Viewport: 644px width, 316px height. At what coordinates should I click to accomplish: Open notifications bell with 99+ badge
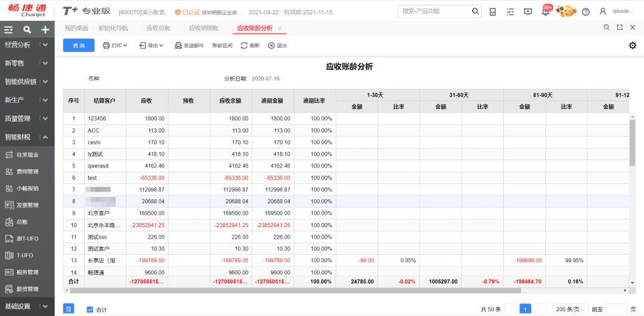(x=546, y=11)
